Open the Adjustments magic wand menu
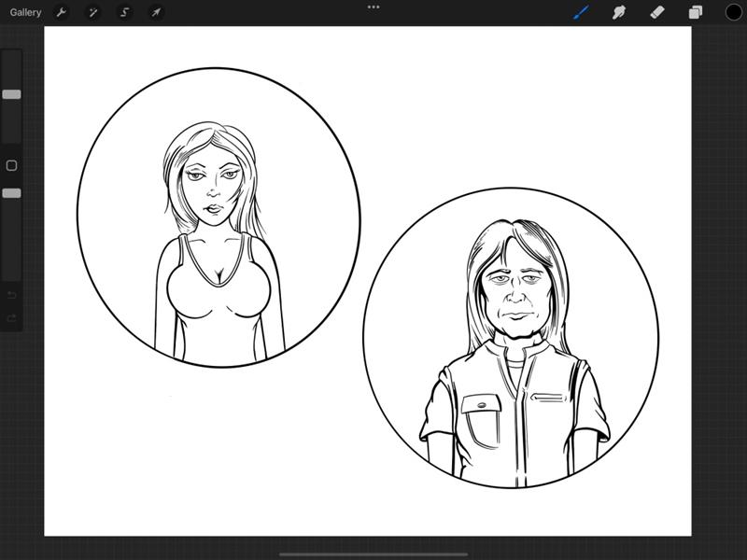Screen dimensions: 747x560 [x=92, y=12]
